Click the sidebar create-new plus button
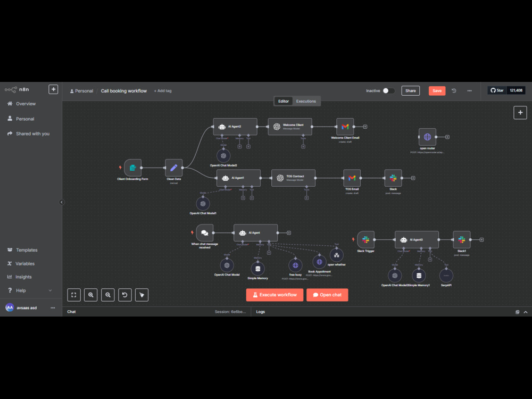Viewport: 532px width, 399px height. 53,89
